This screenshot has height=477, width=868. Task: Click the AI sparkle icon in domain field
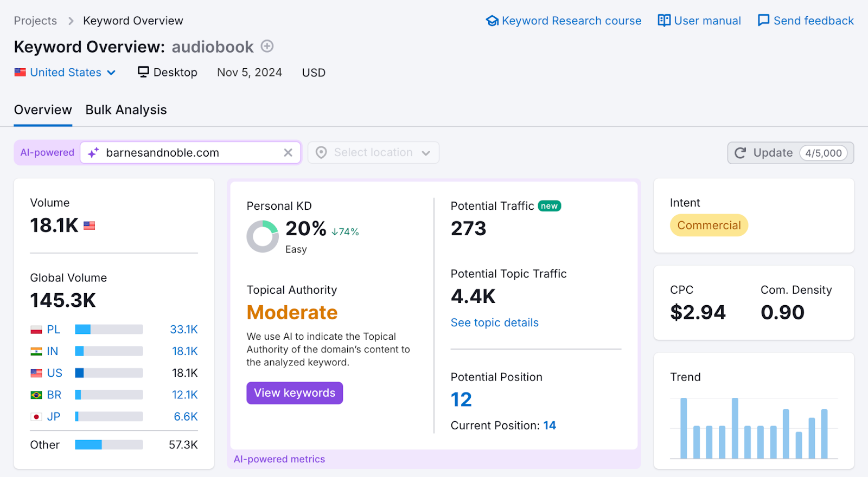pos(93,153)
